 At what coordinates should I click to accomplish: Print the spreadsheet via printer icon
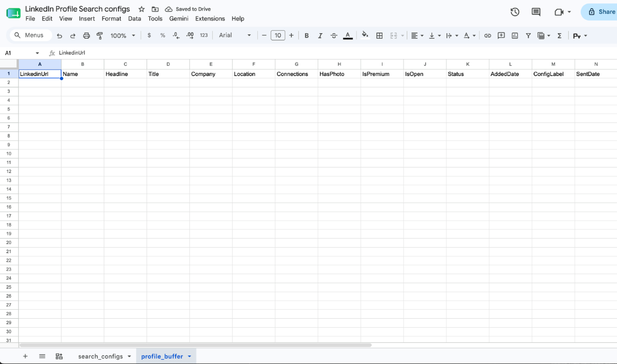[x=86, y=36]
